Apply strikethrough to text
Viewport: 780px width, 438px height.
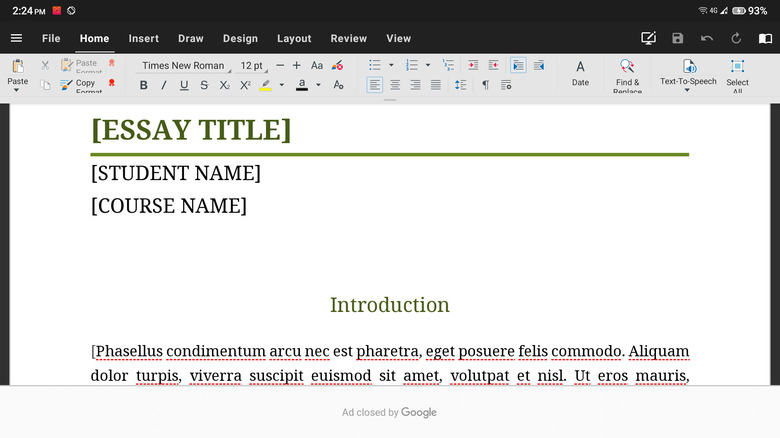pos(204,85)
